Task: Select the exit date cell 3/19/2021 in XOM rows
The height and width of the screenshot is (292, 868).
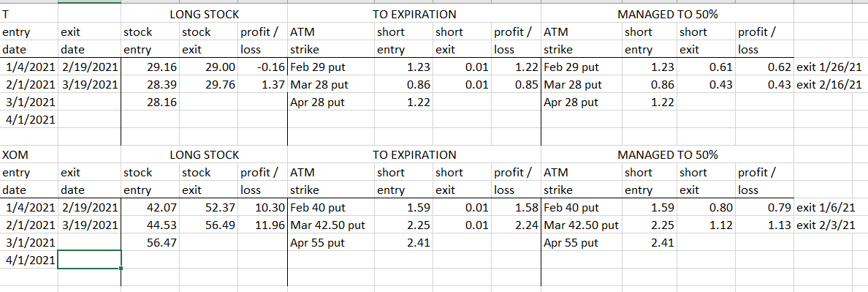Action: pos(89,225)
